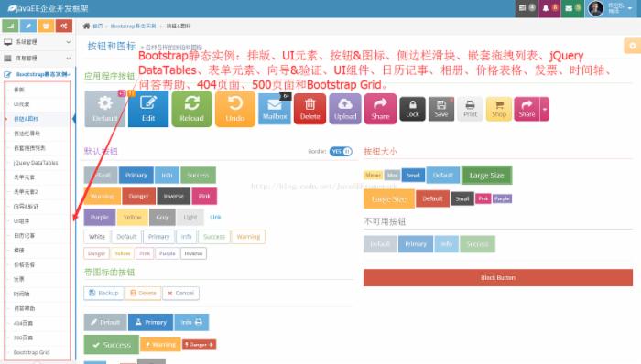This screenshot has width=641, height=364.
Task: Open the user account dropdown caret
Action: 630,8
